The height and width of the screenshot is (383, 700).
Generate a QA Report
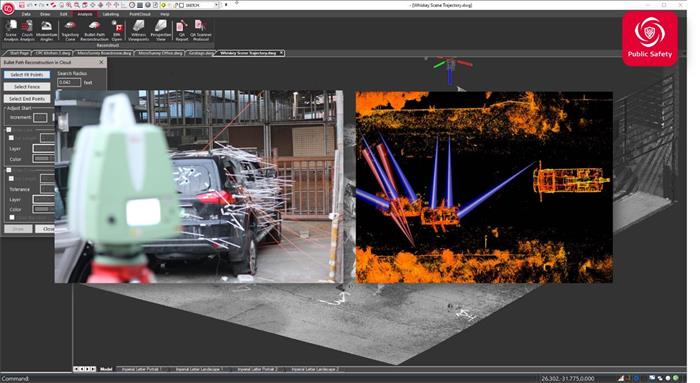182,30
